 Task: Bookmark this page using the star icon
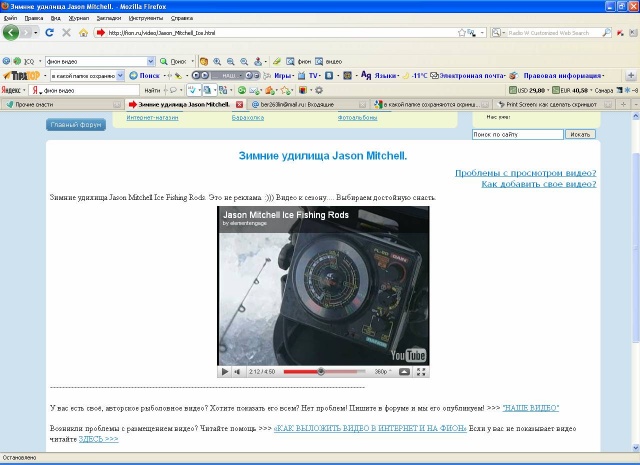pos(463,32)
